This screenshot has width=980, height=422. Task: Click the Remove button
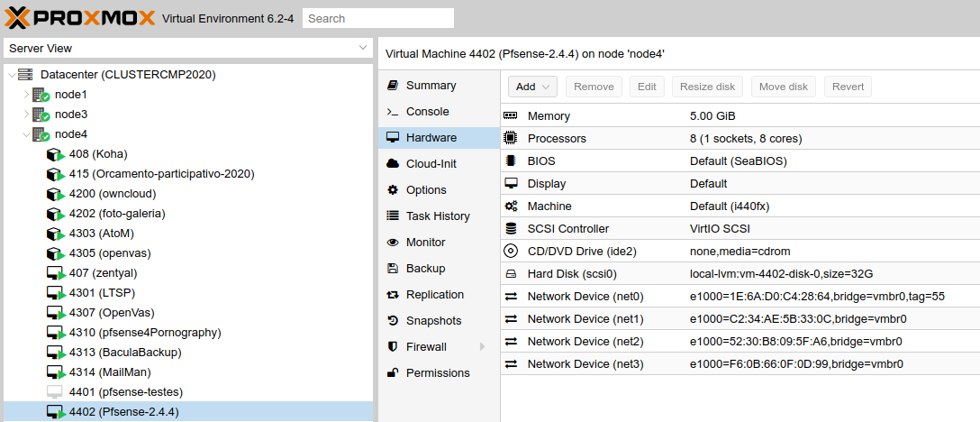tap(594, 87)
